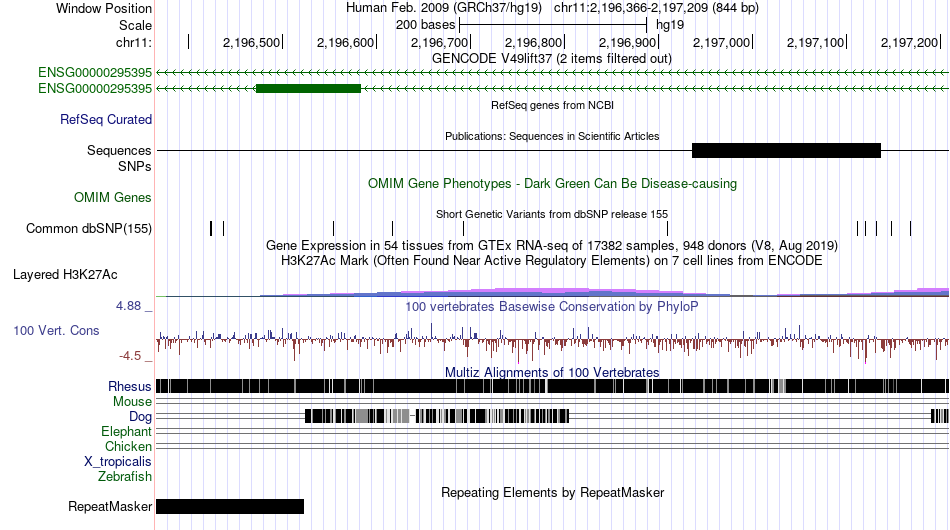Click the Rhesus alignment label
This screenshot has height=530, width=950.
tap(130, 386)
